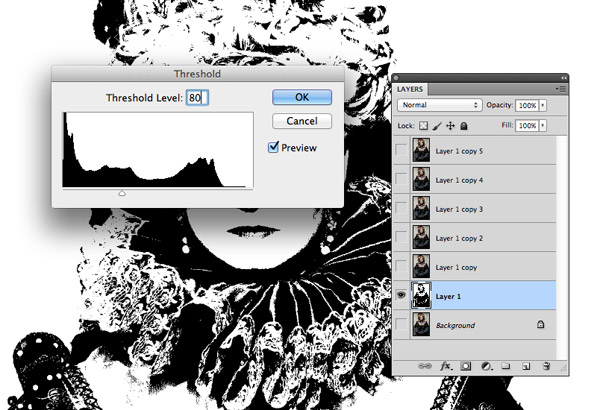Screen dimensions: 600x410
Task: Select layer name 'Layer 1 copy 4'
Action: (x=459, y=180)
